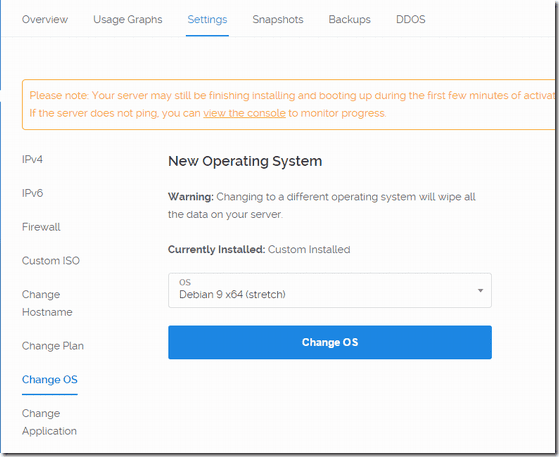
Task: Click the orange server notice box
Action: 289,104
